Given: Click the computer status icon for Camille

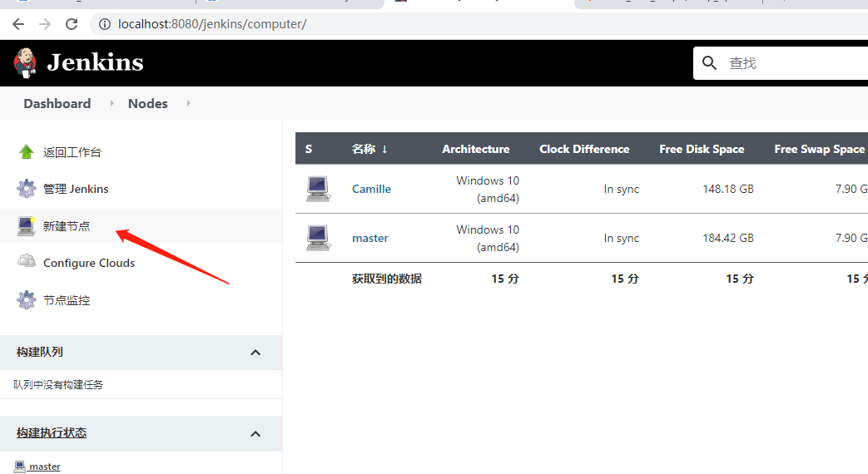Looking at the screenshot, I should (x=318, y=189).
